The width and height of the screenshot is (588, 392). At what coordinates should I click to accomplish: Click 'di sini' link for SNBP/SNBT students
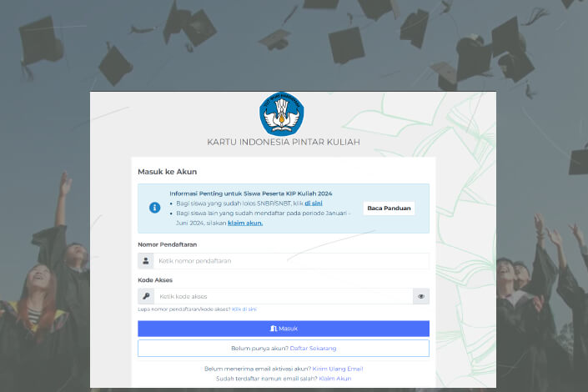pos(314,204)
